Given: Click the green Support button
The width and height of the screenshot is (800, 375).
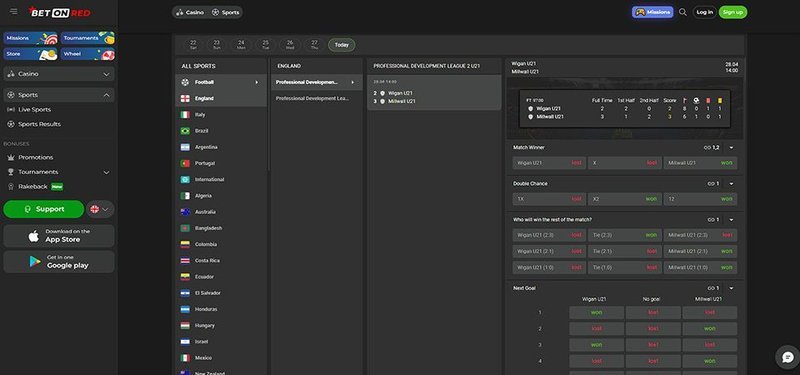Looking at the screenshot, I should (x=44, y=209).
